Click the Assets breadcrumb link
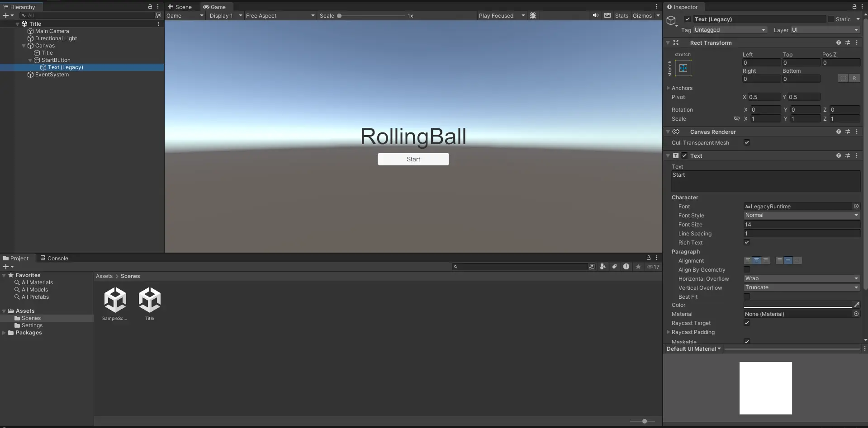Screen dimensions: 868x428 [104, 276]
